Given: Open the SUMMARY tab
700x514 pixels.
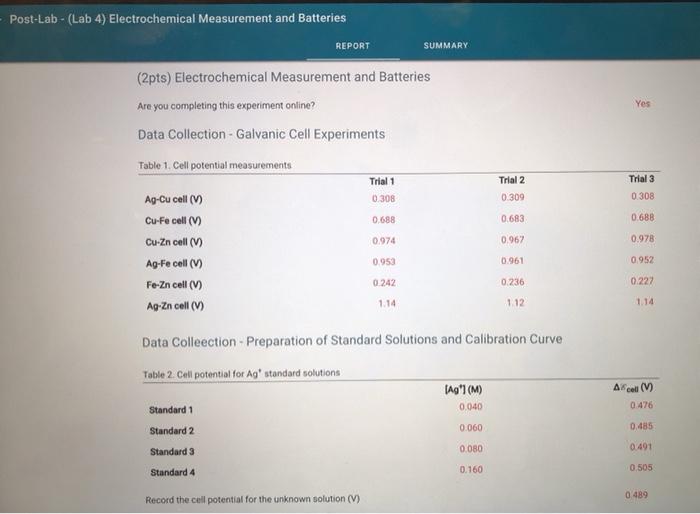Looking at the screenshot, I should [446, 45].
